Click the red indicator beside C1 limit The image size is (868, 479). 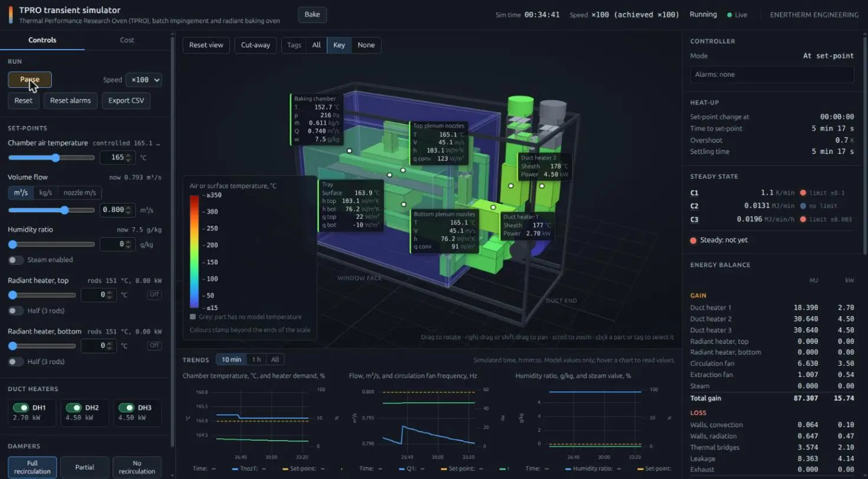point(803,193)
